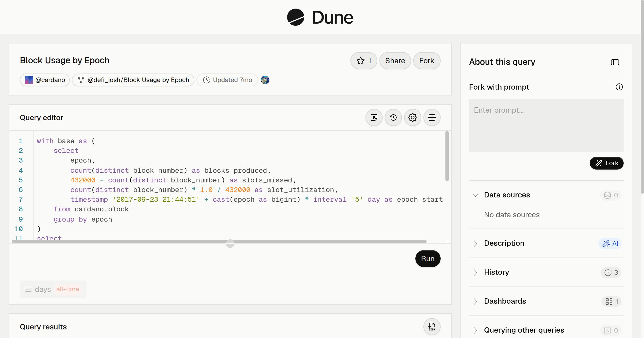Image resolution: width=644 pixels, height=338 pixels.
Task: Click line number 5 in editor gutter
Action: (21, 180)
